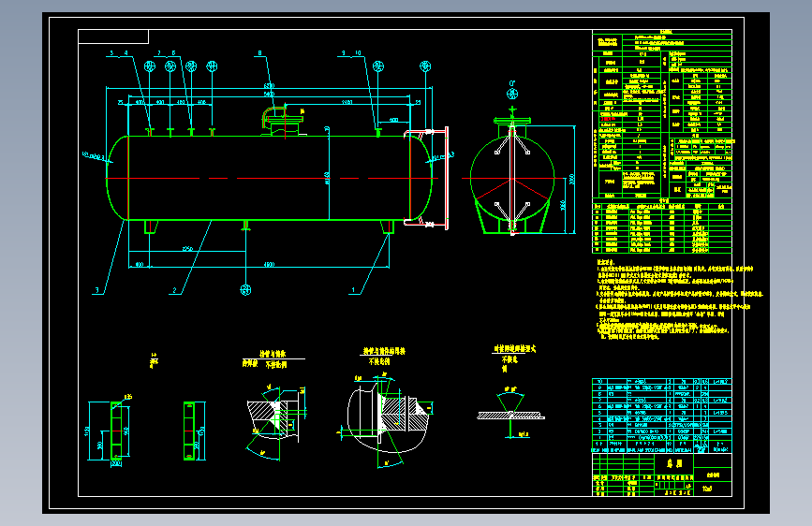The height and width of the screenshot is (526, 812).
Task: Click the cyan parts list table
Action: (662, 416)
